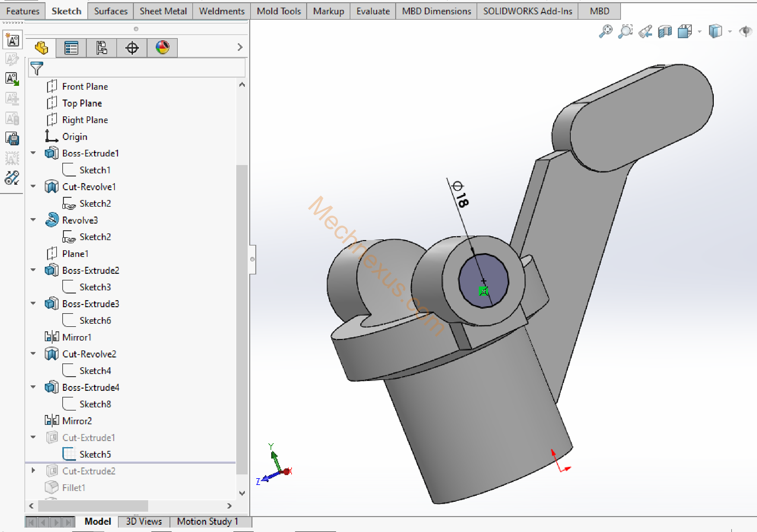Switch to the Evaluate ribbon tab

[373, 11]
